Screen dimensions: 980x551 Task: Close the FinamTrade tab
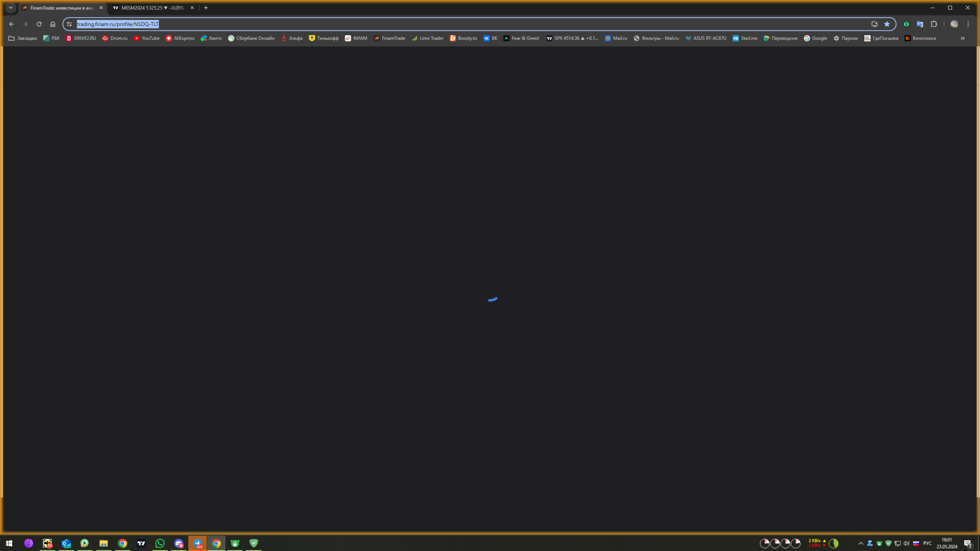(101, 8)
